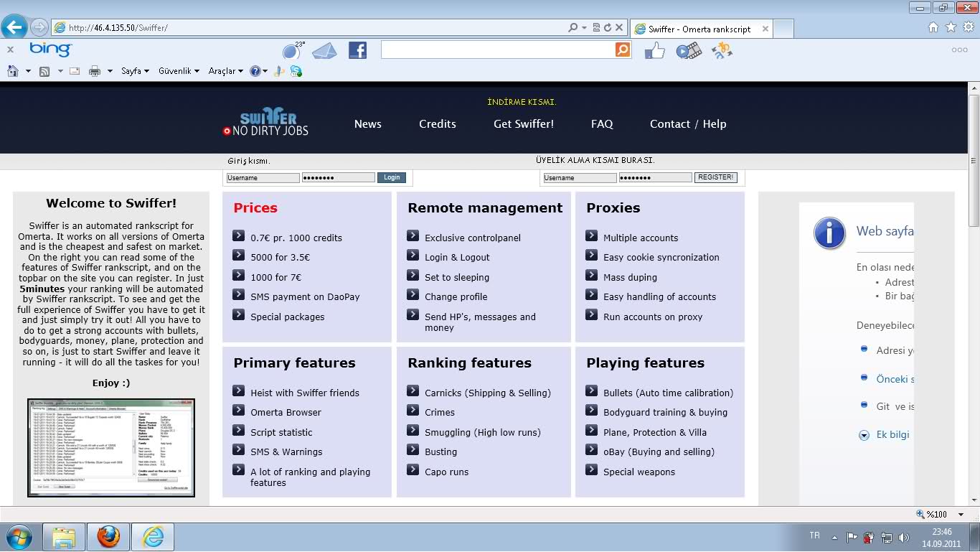The height and width of the screenshot is (552, 980).
Task: Click the Login button
Action: (392, 177)
